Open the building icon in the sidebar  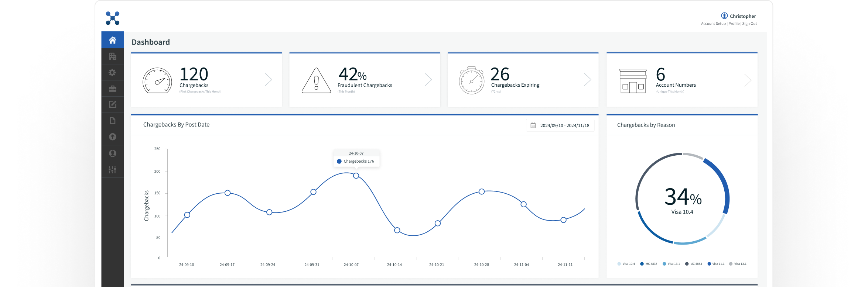[x=113, y=56]
